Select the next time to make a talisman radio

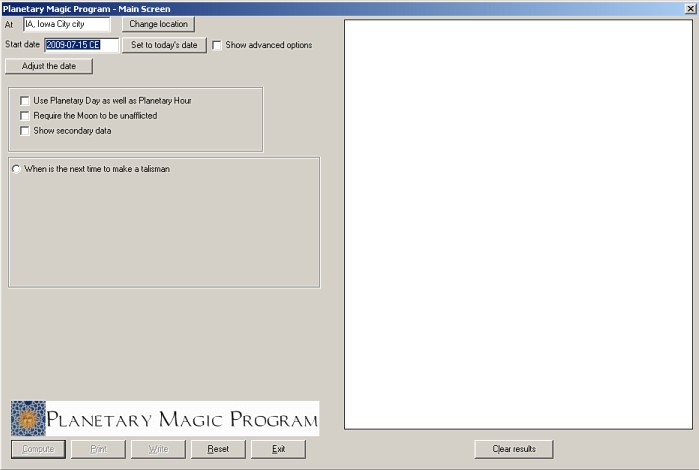(16, 169)
